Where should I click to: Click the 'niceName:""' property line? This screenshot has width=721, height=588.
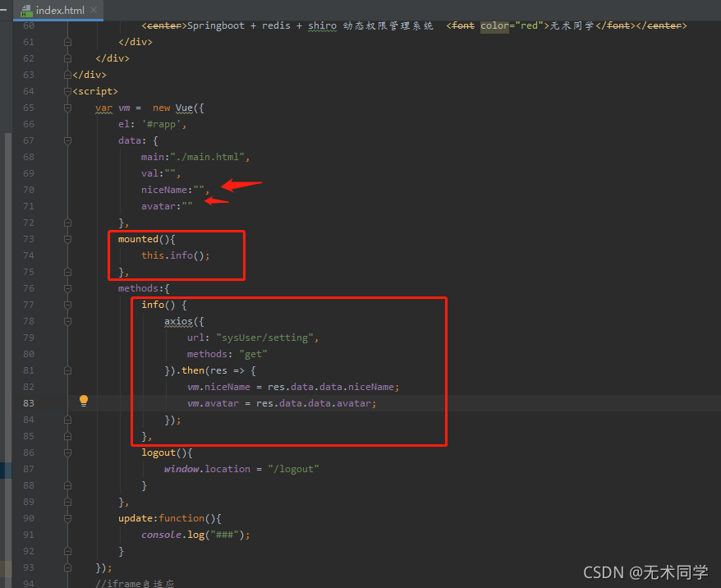(x=175, y=190)
